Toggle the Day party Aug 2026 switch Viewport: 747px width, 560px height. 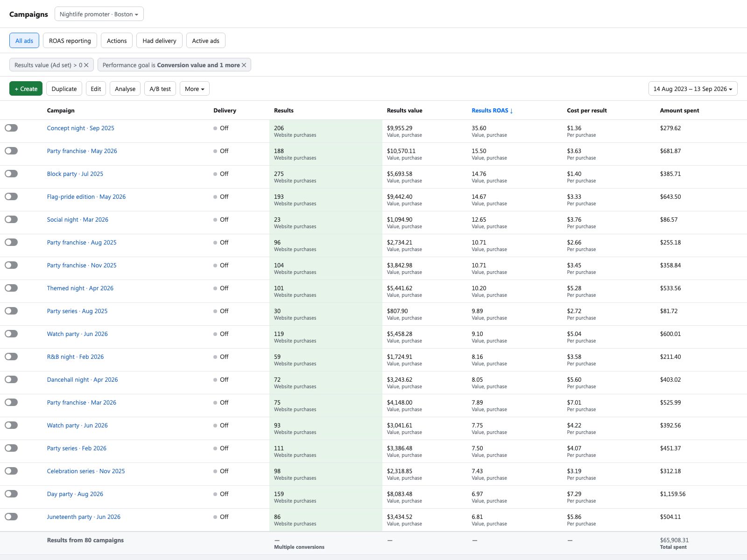click(11, 494)
